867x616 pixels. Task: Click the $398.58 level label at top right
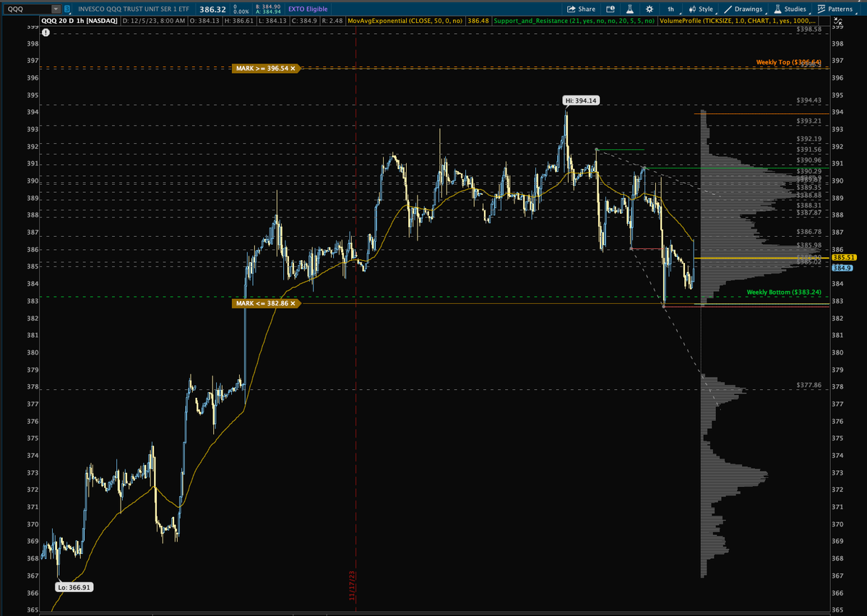coord(808,29)
